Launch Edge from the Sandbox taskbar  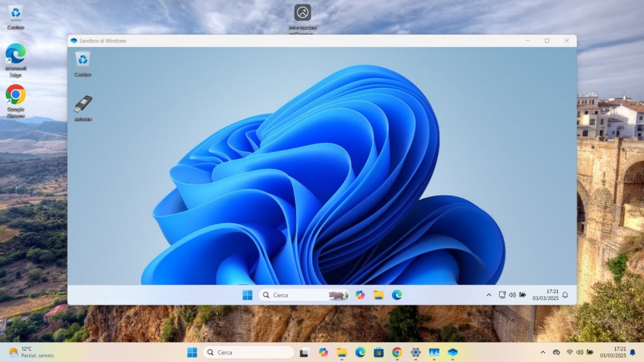pyautogui.click(x=397, y=295)
